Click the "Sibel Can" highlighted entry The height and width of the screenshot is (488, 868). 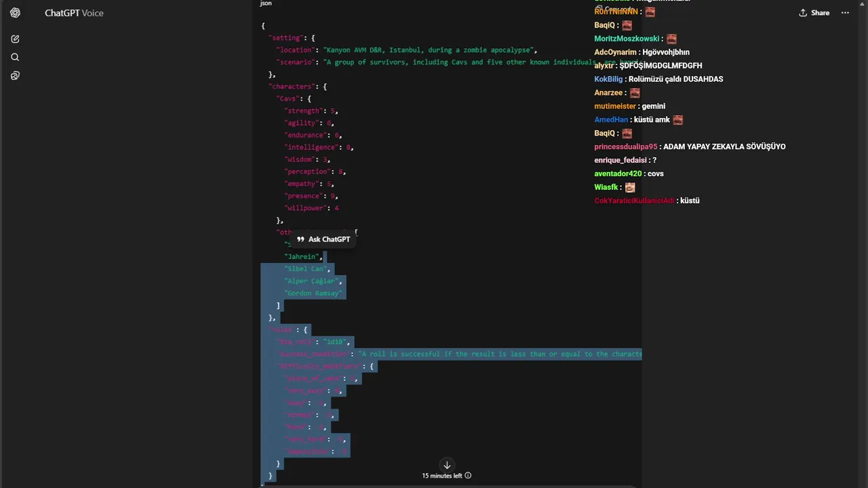click(306, 269)
